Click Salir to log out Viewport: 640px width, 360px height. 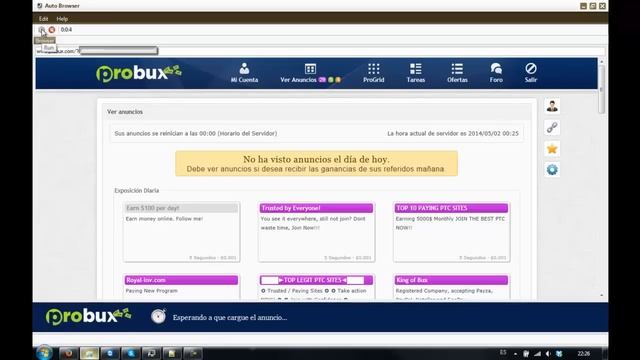click(531, 73)
